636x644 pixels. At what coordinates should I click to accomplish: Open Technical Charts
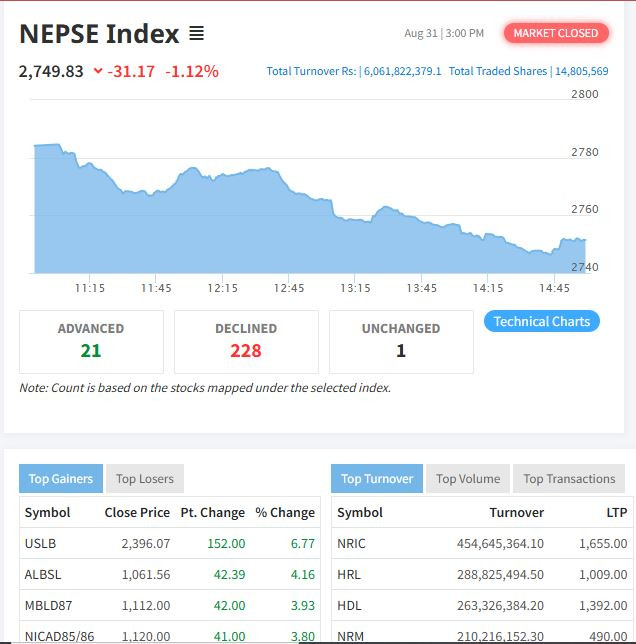click(x=542, y=321)
